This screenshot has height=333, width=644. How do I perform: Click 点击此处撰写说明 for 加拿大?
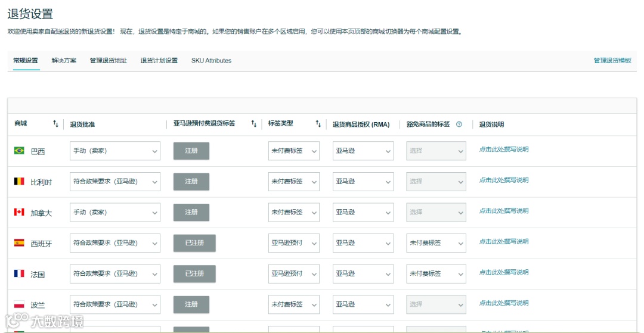(x=504, y=211)
